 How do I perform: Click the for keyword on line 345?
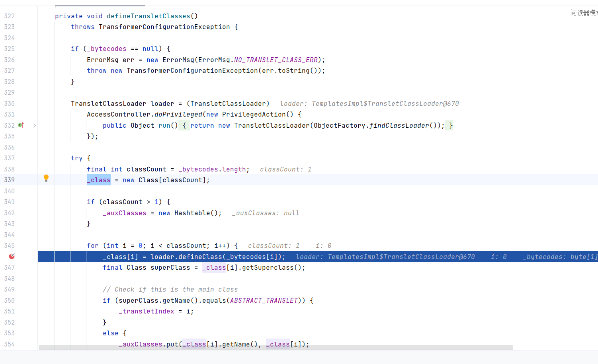pyautogui.click(x=93, y=246)
